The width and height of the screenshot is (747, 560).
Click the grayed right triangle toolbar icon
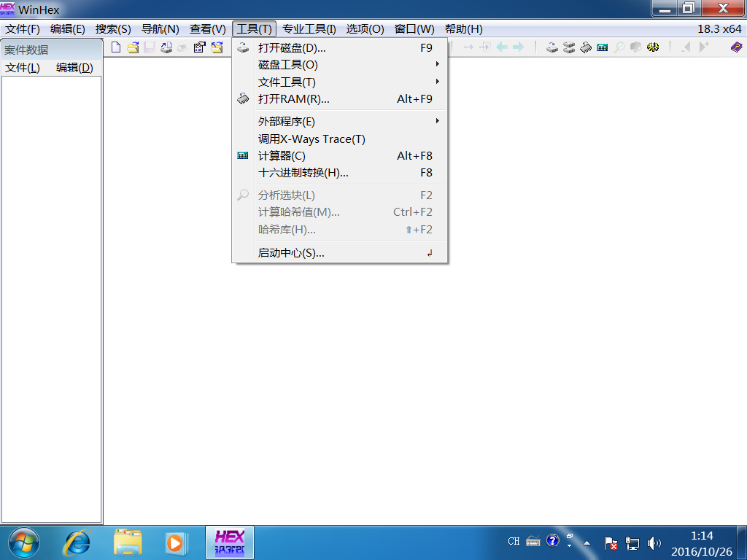(x=704, y=47)
